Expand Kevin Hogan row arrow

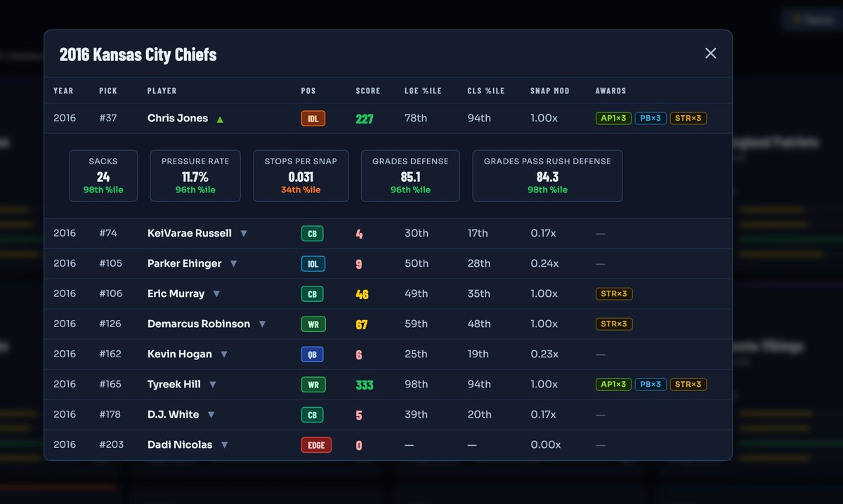click(224, 354)
